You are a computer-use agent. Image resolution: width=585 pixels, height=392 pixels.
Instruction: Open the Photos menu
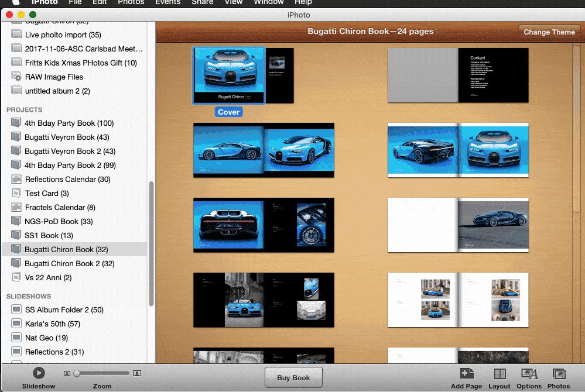(131, 2)
